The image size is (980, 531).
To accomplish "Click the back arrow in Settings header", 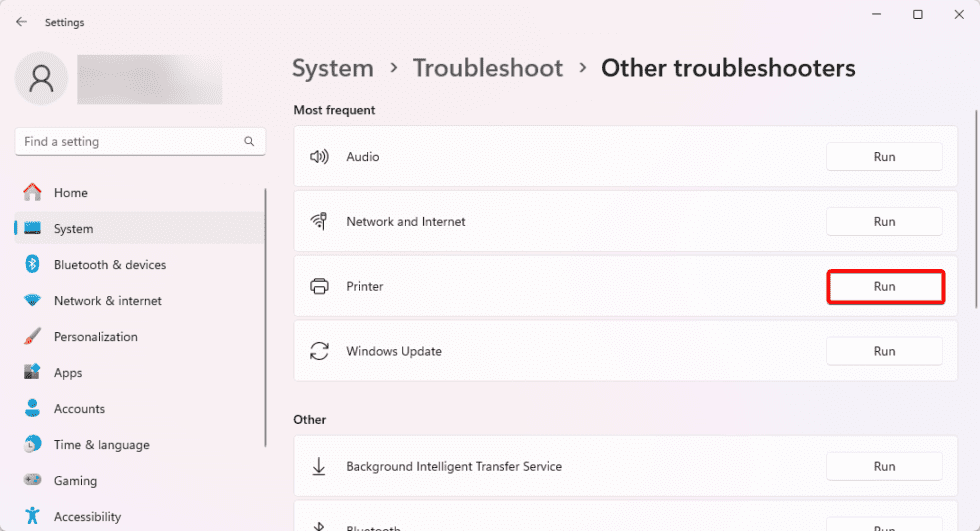I will (x=21, y=22).
